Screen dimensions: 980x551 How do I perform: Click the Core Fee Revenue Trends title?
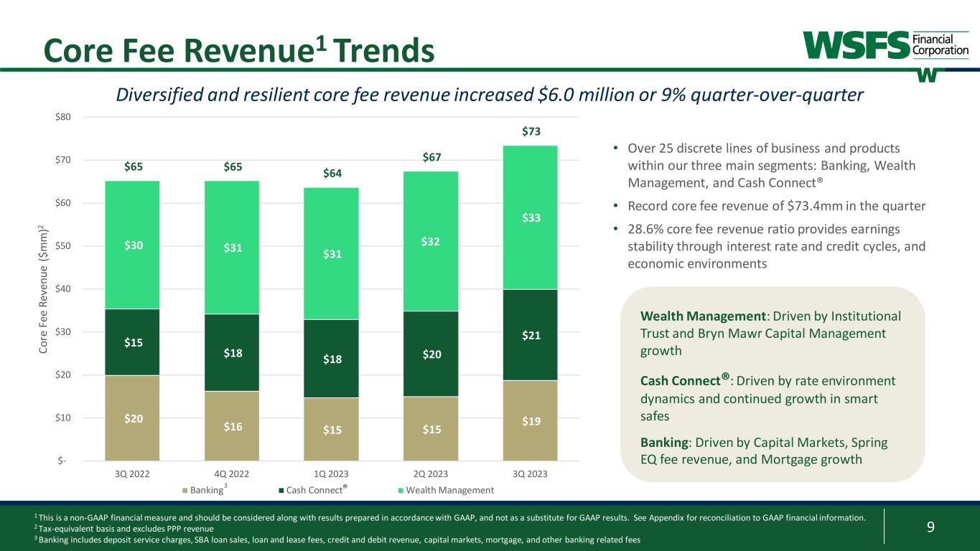click(238, 49)
